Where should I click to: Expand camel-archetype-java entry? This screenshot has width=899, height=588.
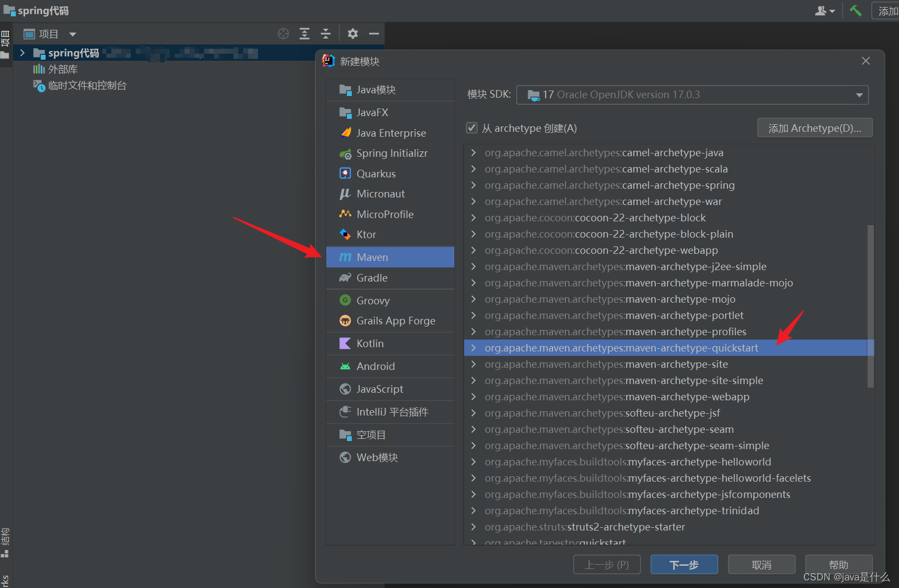473,152
